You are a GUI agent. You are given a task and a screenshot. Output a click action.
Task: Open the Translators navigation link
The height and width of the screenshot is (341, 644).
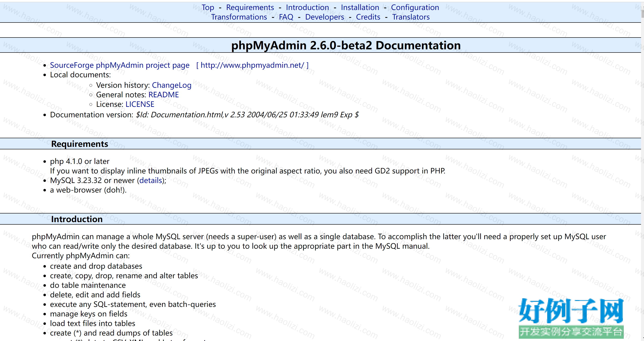pyautogui.click(x=411, y=17)
